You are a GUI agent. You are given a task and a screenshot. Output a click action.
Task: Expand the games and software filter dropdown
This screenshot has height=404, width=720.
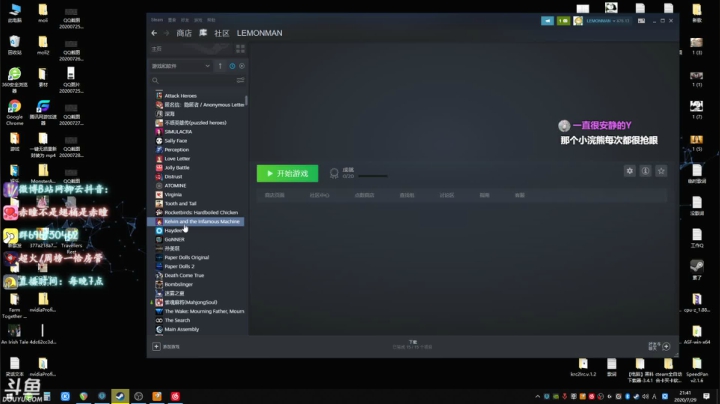[x=180, y=66]
